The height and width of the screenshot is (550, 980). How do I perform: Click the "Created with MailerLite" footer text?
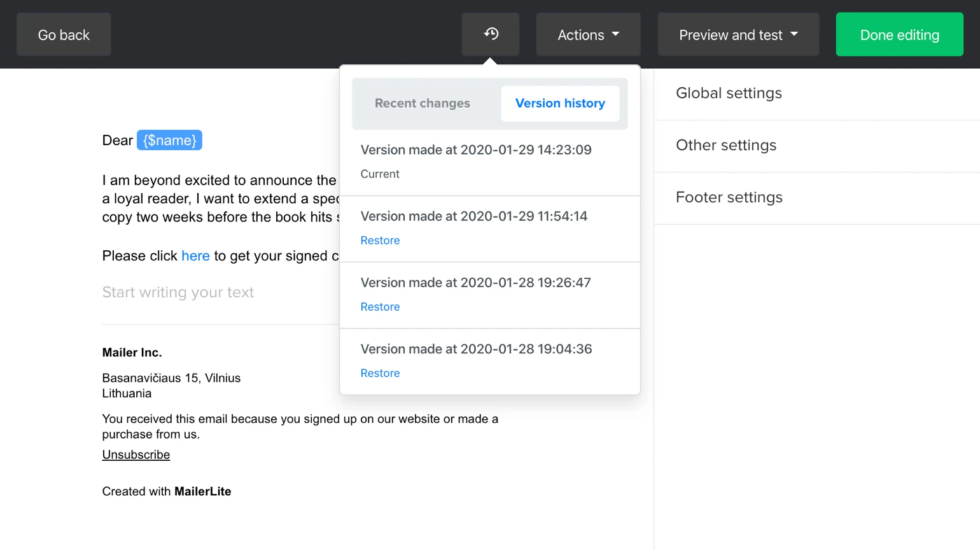pyautogui.click(x=167, y=491)
